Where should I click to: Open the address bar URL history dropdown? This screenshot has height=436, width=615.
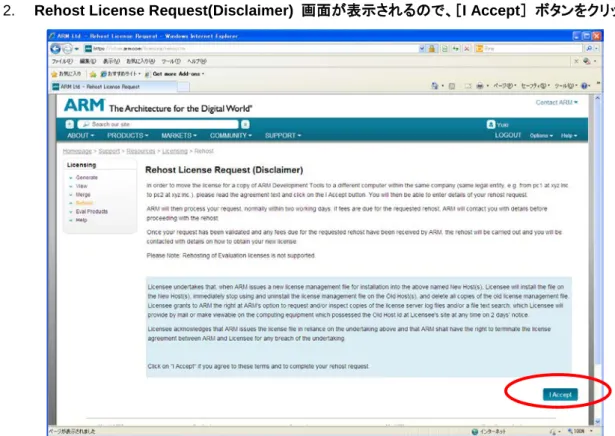(422, 49)
